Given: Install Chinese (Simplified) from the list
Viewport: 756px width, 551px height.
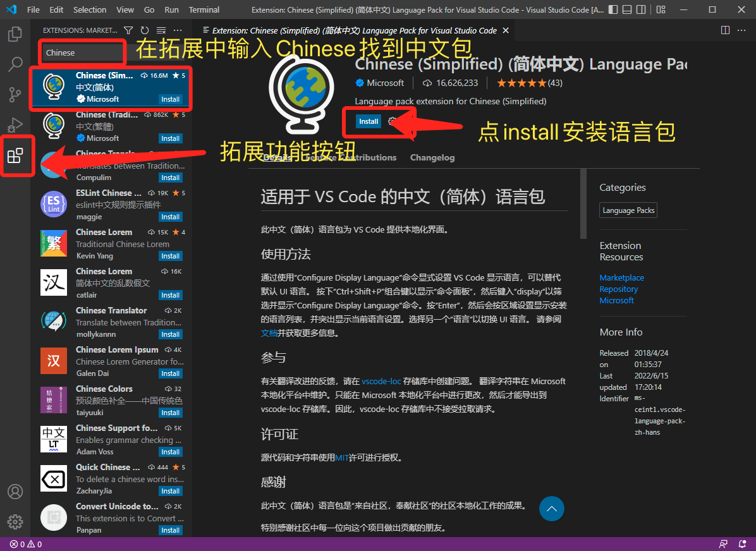Looking at the screenshot, I should pyautogui.click(x=170, y=99).
